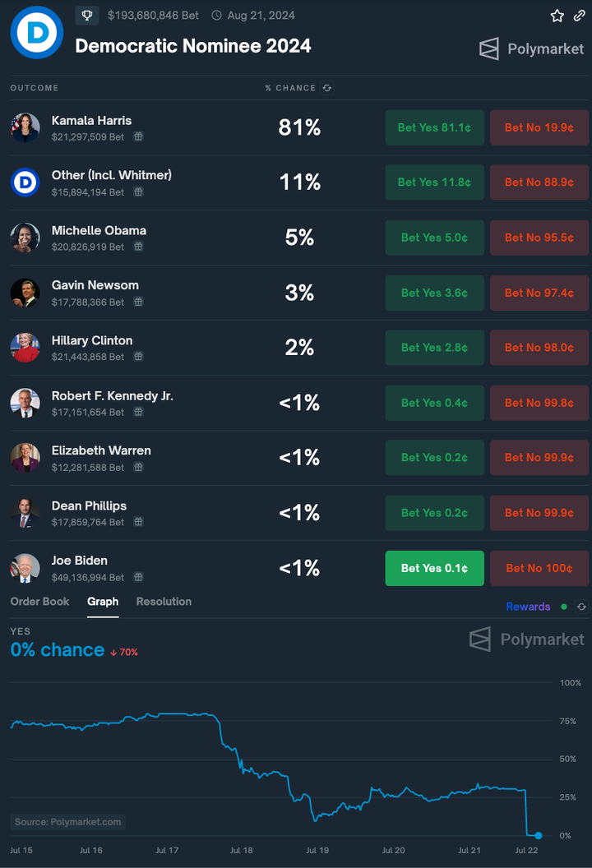Click the gift icon under Michelle Obama
The image size is (592, 868).
tap(138, 247)
